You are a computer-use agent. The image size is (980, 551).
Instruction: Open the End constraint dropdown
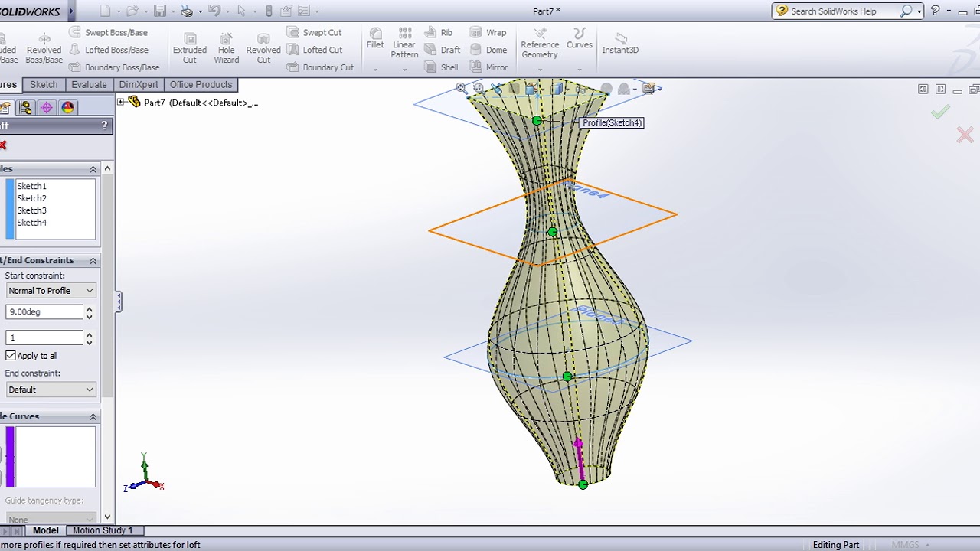coord(51,390)
